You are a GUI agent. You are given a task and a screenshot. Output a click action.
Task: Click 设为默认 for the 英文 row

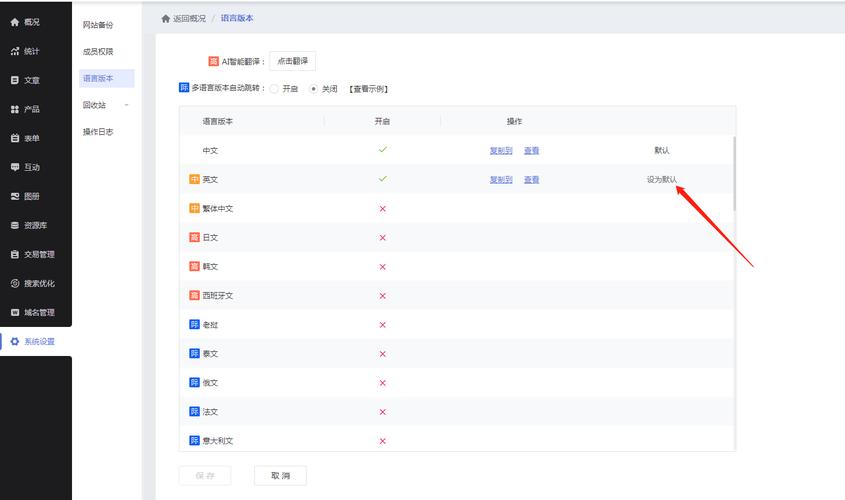[661, 180]
